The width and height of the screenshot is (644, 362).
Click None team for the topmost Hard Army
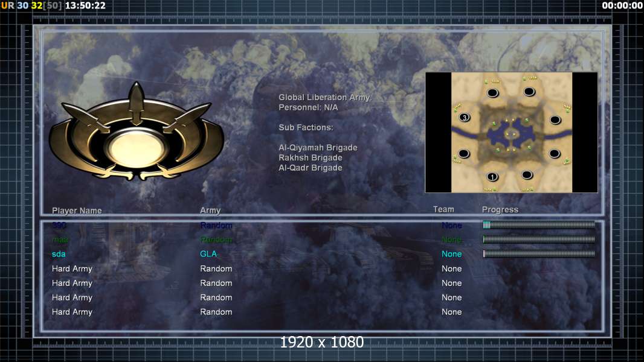click(451, 269)
